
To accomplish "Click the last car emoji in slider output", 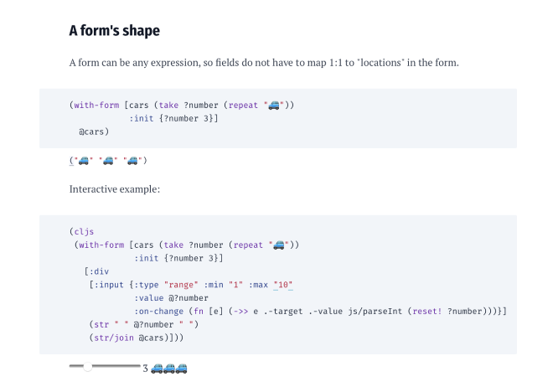I will tap(180, 368).
